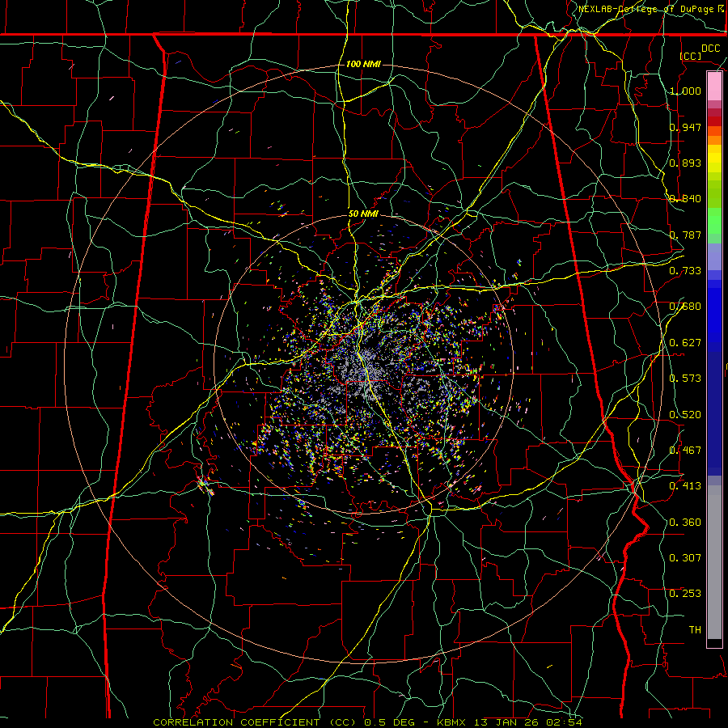
Task: Click the 0.840 scale value
Action: 685,199
